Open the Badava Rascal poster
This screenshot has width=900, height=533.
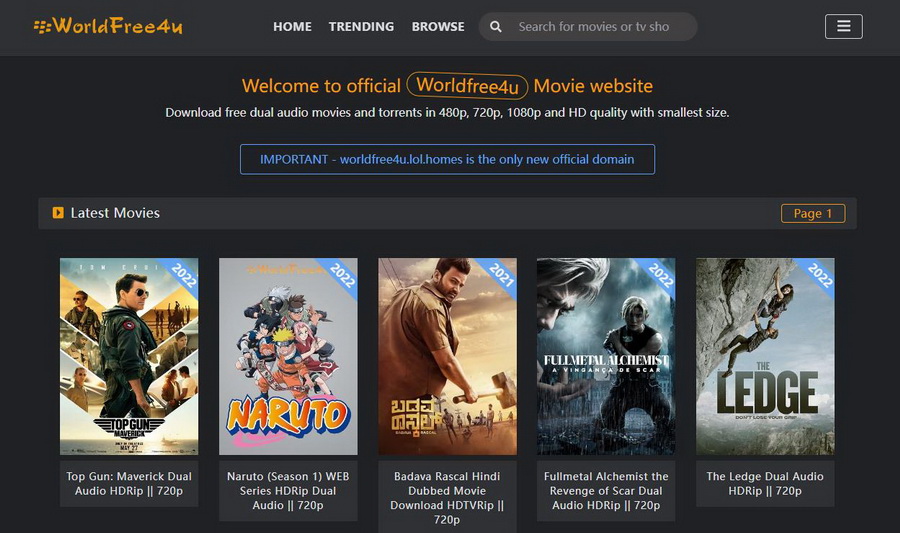click(x=447, y=356)
